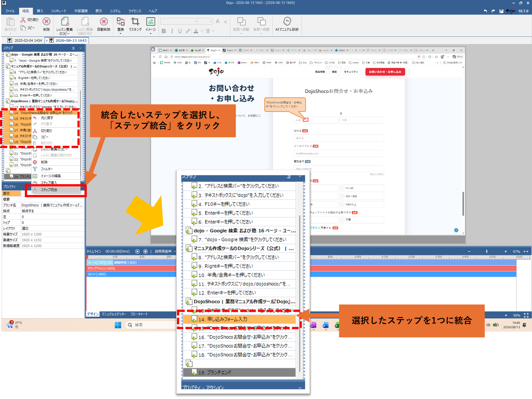Increase font size with larger A icon
This screenshot has height=399, width=532.
point(217,21)
